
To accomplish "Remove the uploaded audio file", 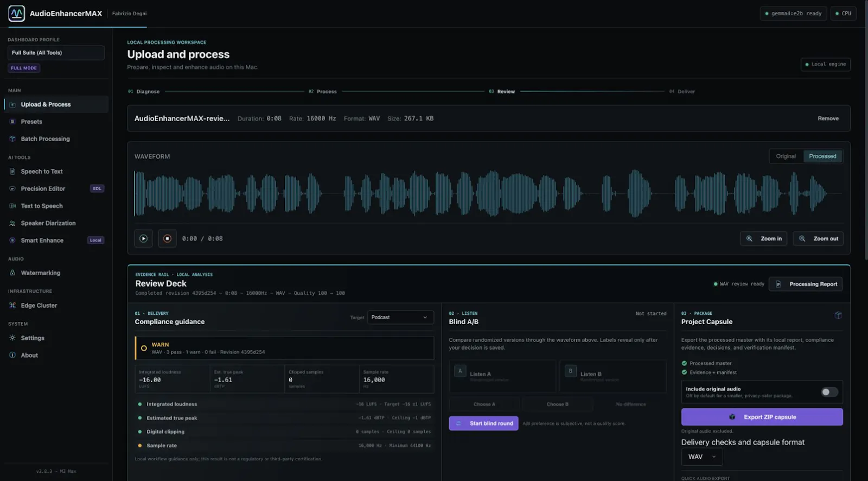I will [x=828, y=118].
